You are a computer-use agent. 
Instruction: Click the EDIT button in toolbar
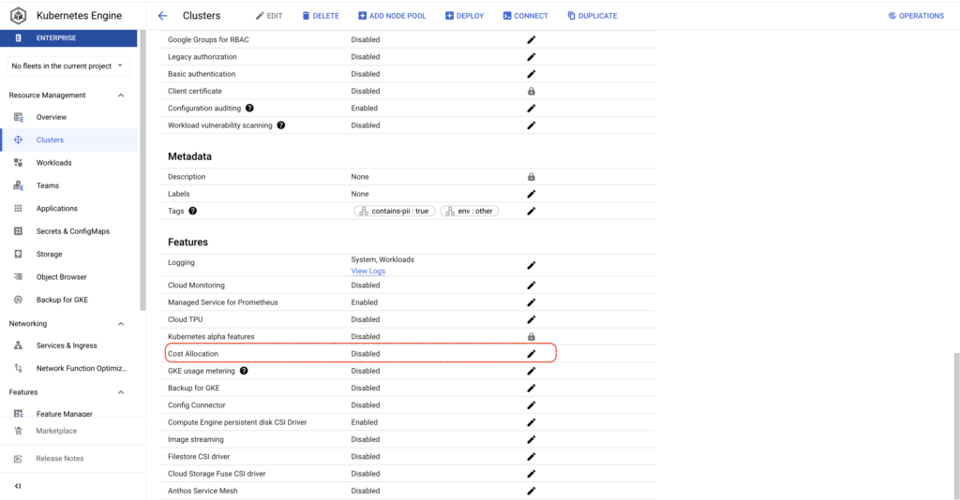(x=269, y=16)
